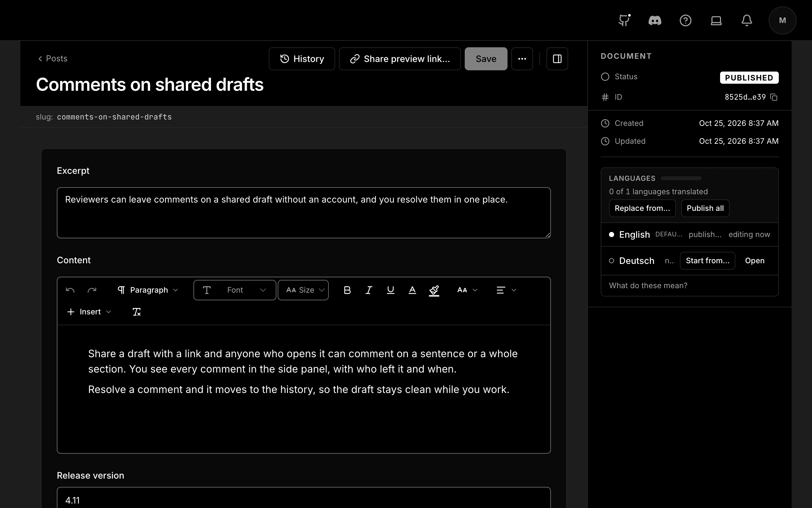Click Publish all

click(705, 208)
